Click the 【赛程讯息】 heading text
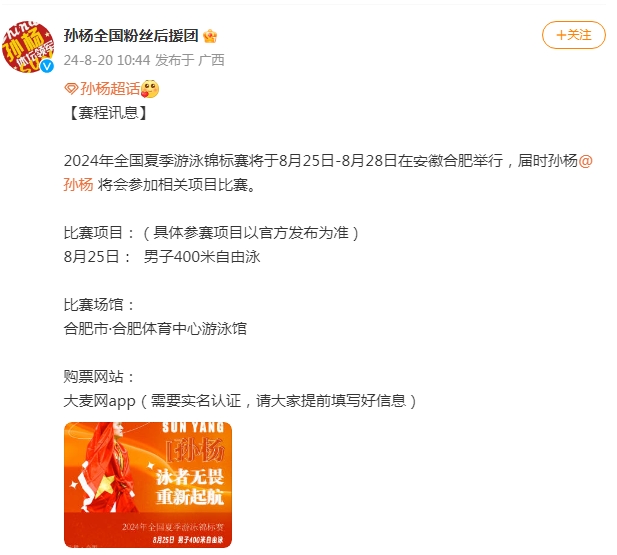 (x=108, y=113)
